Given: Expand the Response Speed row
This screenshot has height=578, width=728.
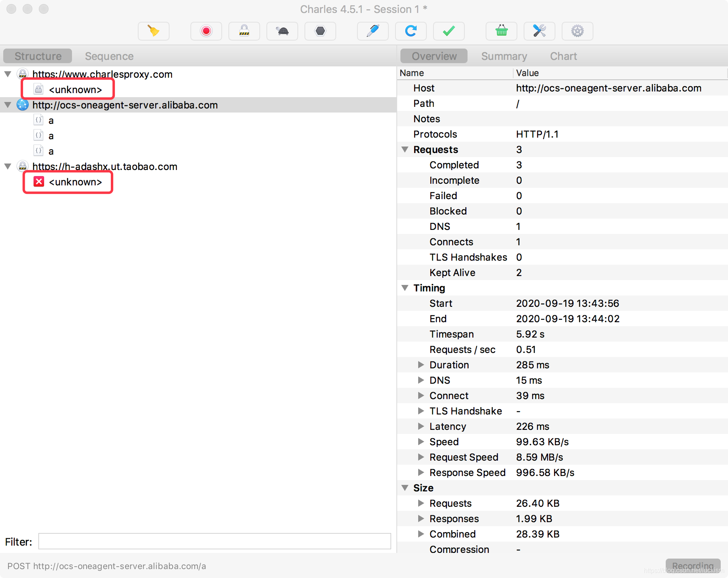Looking at the screenshot, I should coord(421,472).
